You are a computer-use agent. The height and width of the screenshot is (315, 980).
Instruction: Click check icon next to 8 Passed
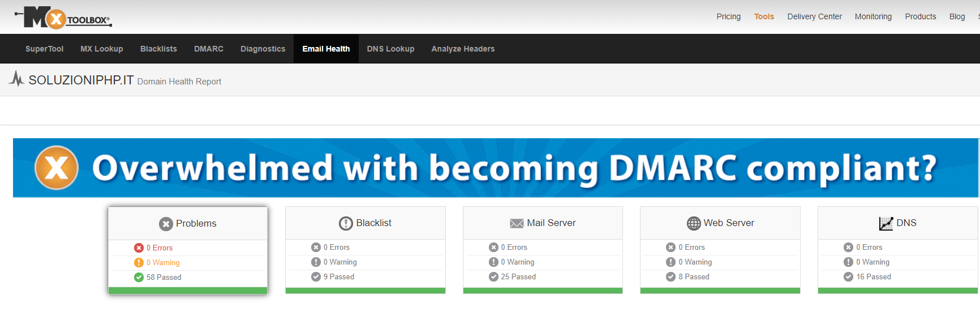[670, 276]
